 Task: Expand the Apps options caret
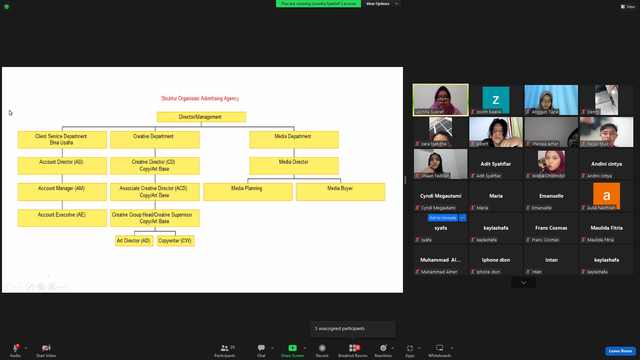[419, 348]
